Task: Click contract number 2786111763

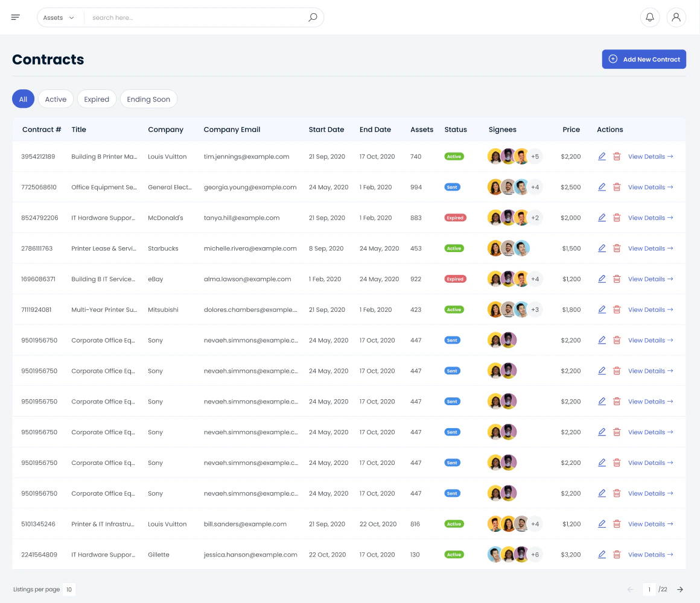Action: click(x=37, y=248)
